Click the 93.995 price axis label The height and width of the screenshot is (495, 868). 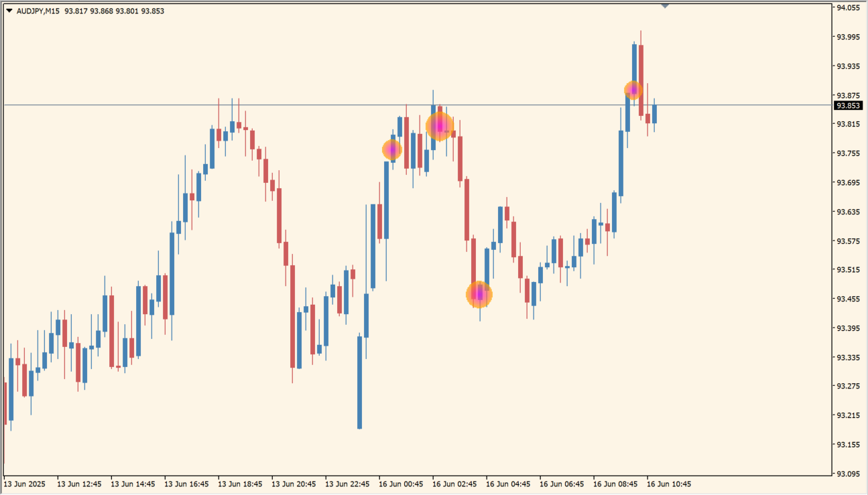(848, 38)
